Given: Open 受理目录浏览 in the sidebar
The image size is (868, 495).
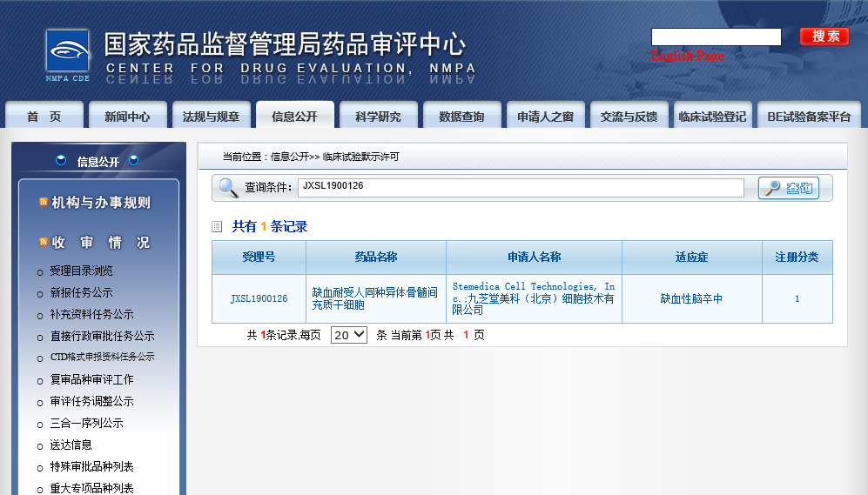Looking at the screenshot, I should click(81, 271).
